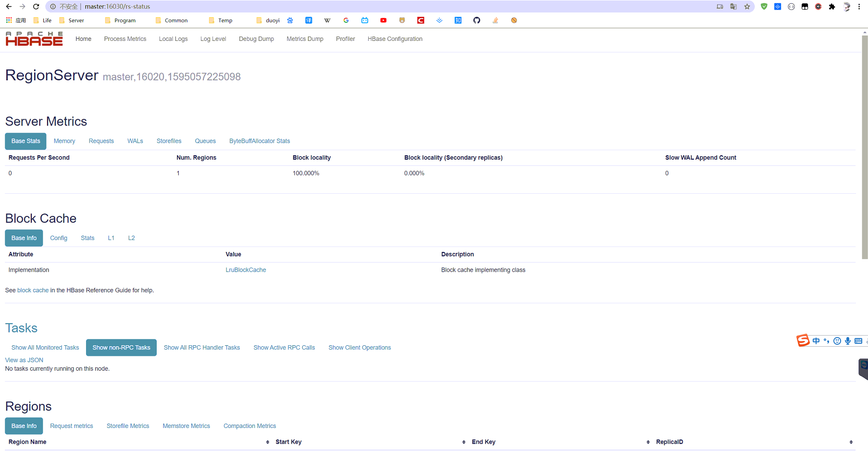Click Show All Monitored Tasks
The width and height of the screenshot is (868, 451).
click(45, 348)
